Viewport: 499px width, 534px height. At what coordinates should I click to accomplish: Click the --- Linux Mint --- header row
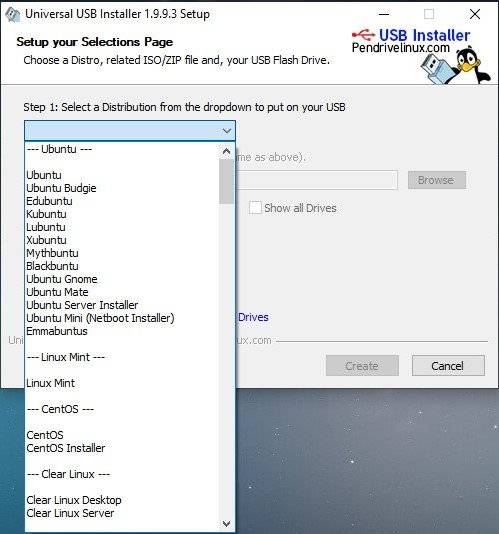pyautogui.click(x=123, y=357)
